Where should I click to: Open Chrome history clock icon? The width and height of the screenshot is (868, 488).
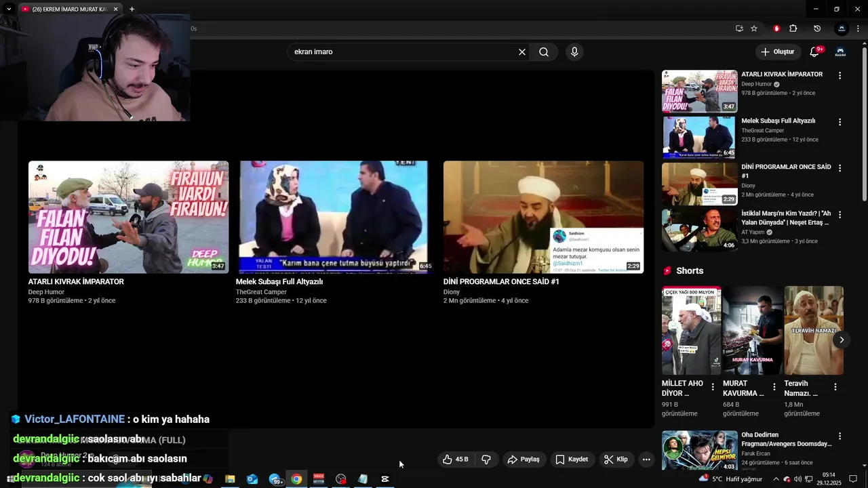(x=817, y=28)
